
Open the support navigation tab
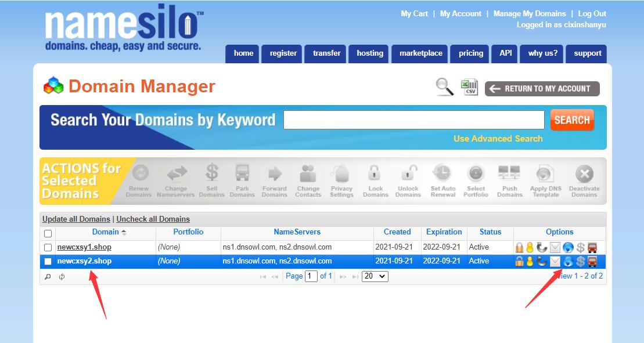pyautogui.click(x=587, y=54)
